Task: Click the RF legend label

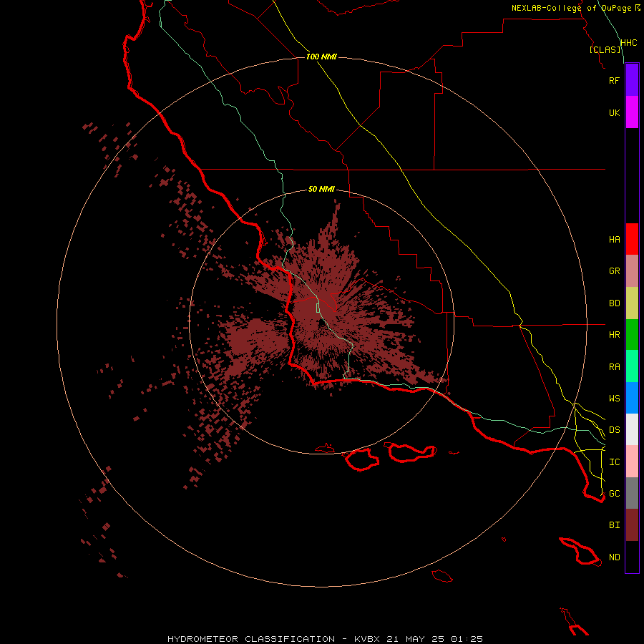Action: [x=614, y=80]
